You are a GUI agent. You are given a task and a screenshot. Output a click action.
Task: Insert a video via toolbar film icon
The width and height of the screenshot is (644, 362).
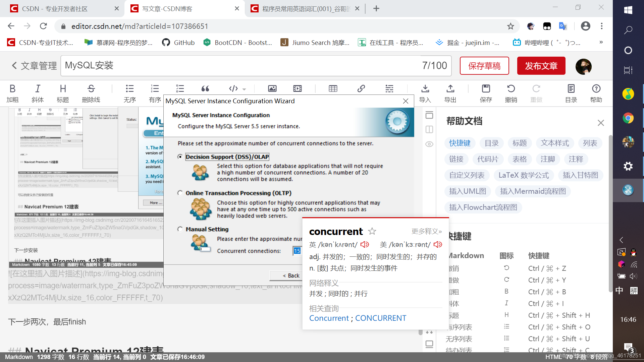(298, 88)
